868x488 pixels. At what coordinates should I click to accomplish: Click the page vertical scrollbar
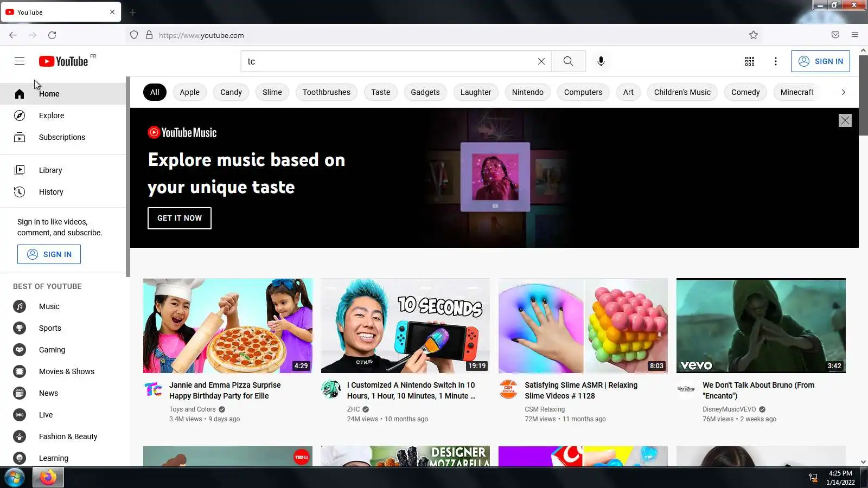coord(863,95)
